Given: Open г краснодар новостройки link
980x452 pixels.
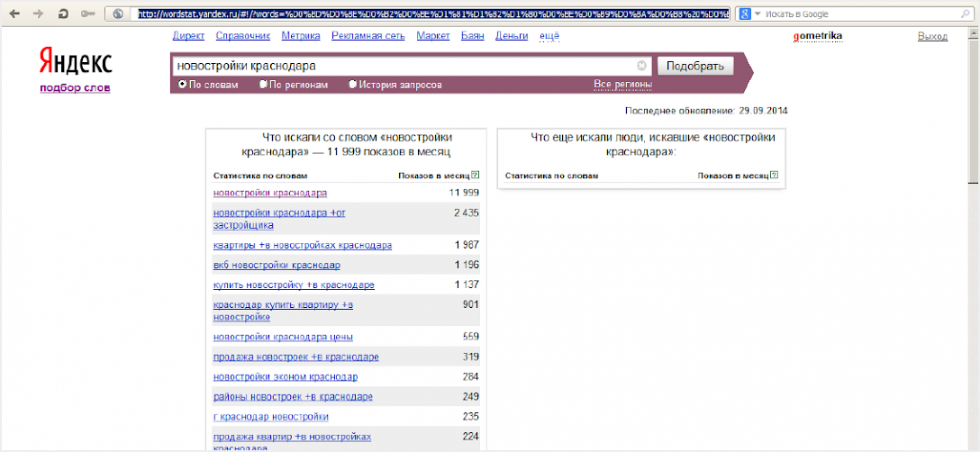Looking at the screenshot, I should pyautogui.click(x=271, y=417).
